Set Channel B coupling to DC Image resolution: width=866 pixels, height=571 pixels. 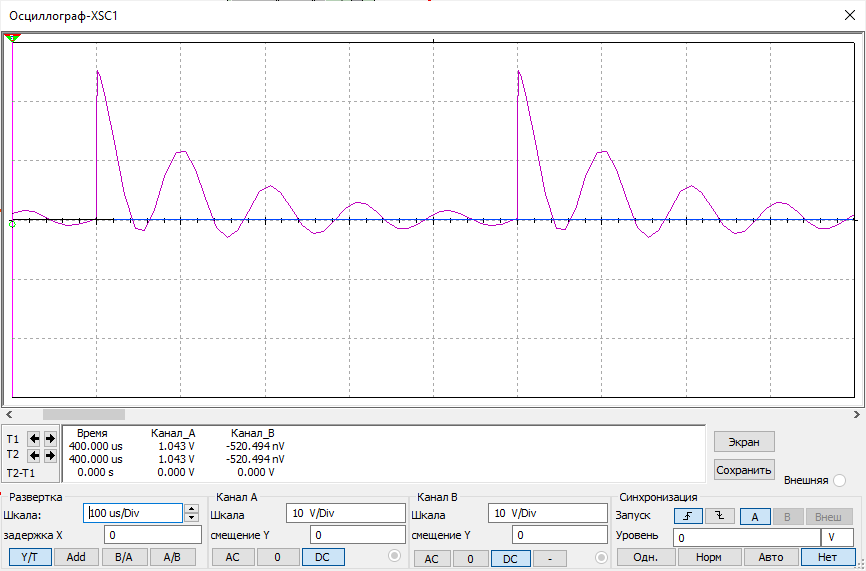510,559
